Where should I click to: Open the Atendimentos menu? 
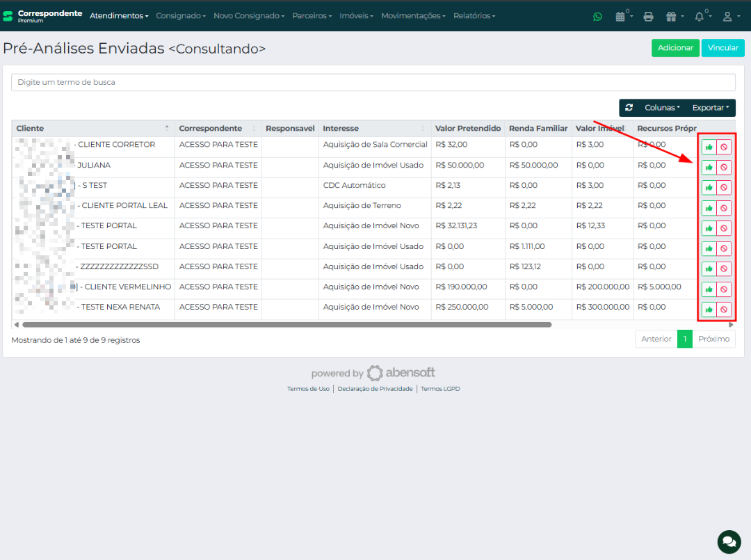coord(119,16)
